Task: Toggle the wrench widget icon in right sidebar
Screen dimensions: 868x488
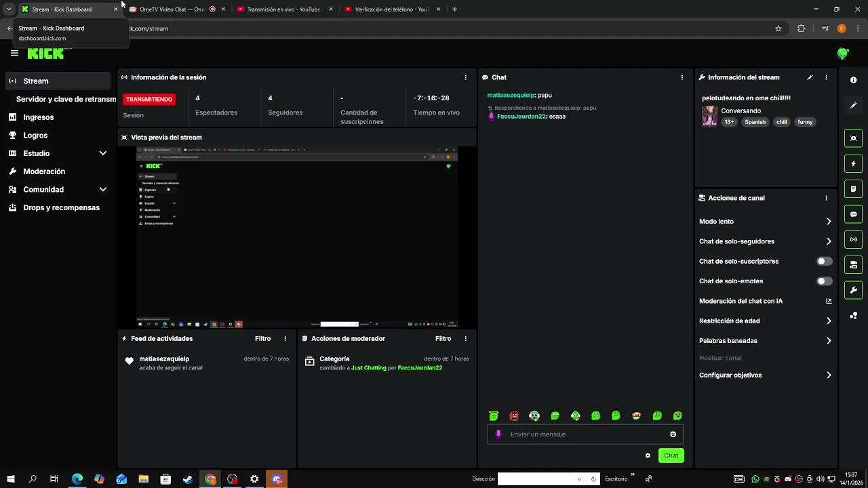Action: click(853, 290)
